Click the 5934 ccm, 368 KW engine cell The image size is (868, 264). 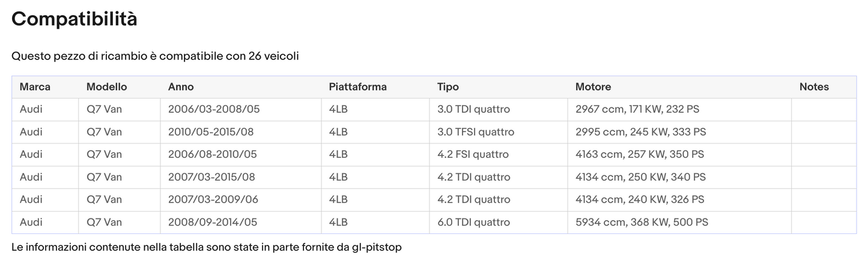point(642,223)
